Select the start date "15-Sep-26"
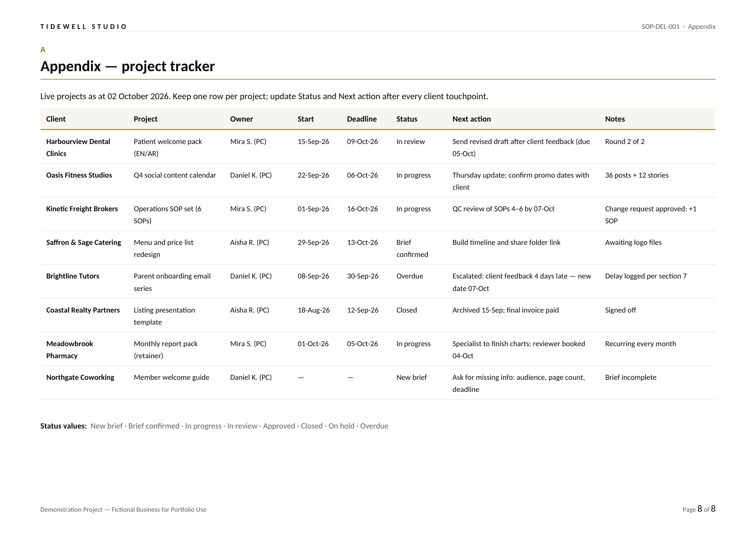 pyautogui.click(x=313, y=141)
